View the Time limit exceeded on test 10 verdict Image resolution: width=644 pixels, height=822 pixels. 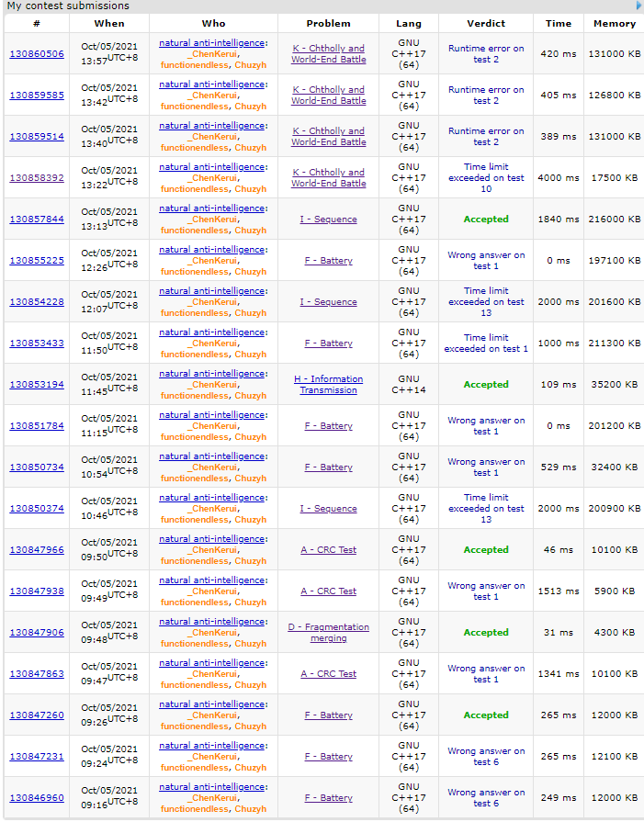pos(486,178)
